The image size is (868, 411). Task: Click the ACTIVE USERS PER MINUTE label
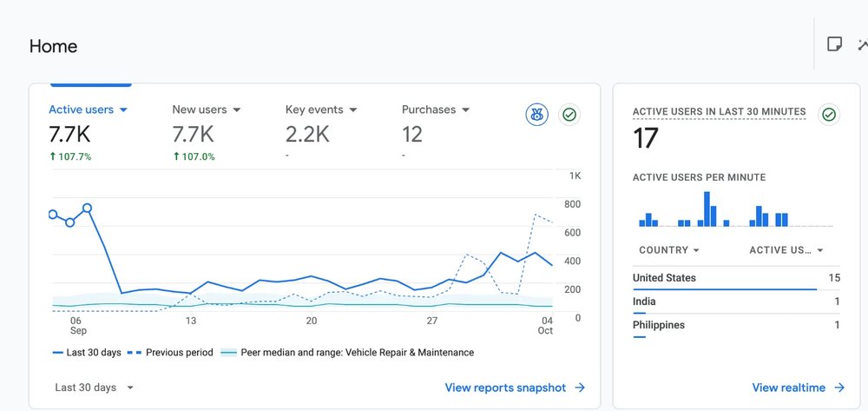click(x=699, y=178)
